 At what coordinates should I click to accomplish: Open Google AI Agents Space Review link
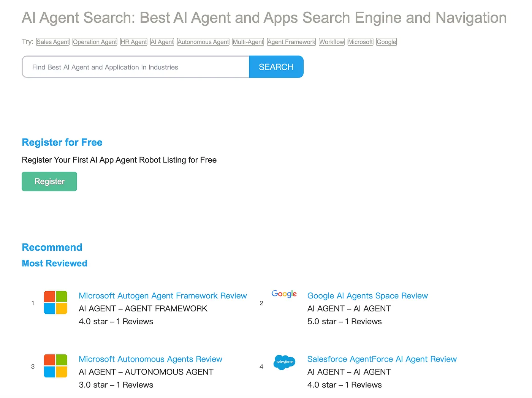pyautogui.click(x=367, y=296)
